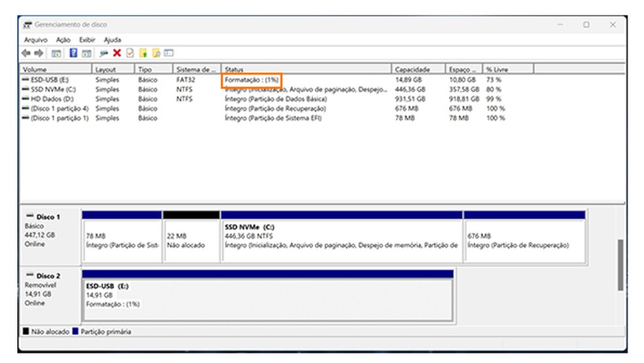
Task: Click the connect drive toolbar icon
Action: 104,53
